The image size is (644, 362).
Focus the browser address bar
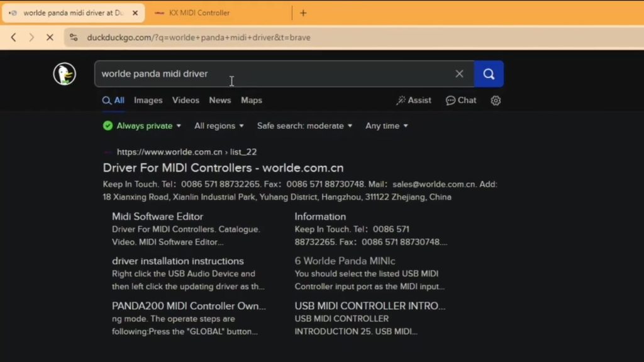click(x=353, y=37)
